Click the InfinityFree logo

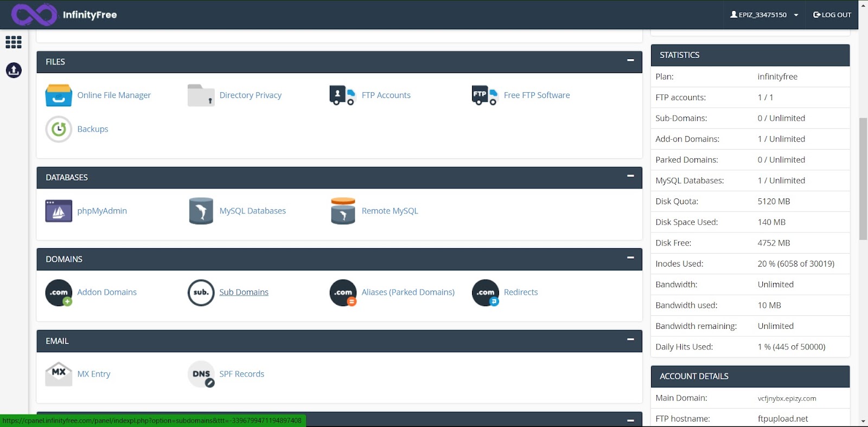click(x=64, y=15)
